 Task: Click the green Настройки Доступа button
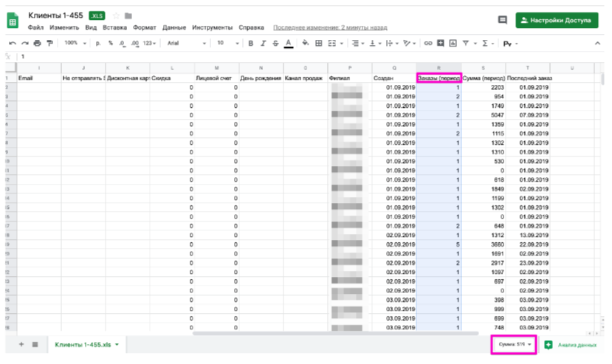click(x=556, y=20)
